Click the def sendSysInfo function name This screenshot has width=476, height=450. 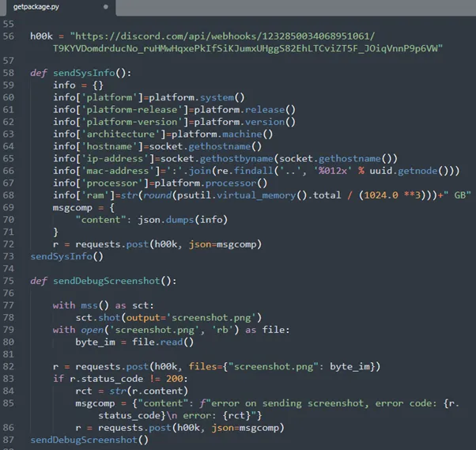pos(84,74)
